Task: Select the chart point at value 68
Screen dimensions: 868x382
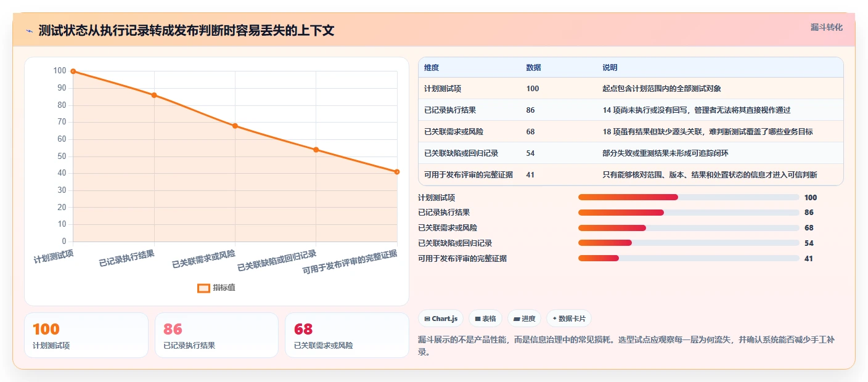Action: pyautogui.click(x=235, y=126)
